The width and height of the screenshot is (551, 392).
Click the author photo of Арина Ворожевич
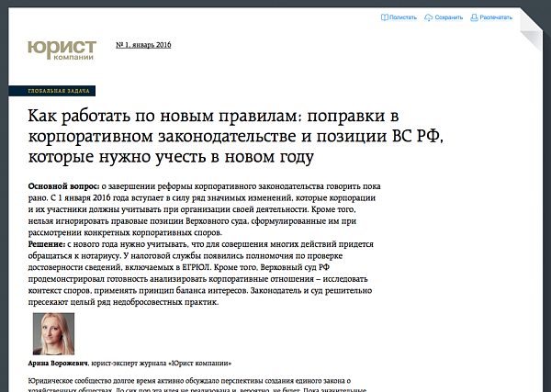[53, 333]
